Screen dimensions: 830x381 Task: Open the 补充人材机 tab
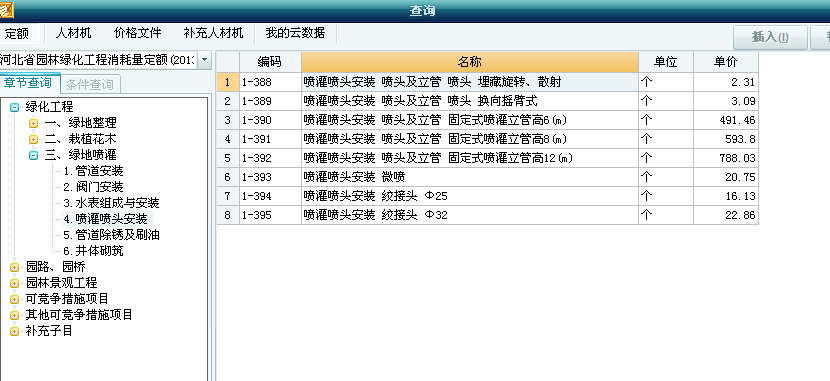pyautogui.click(x=213, y=33)
